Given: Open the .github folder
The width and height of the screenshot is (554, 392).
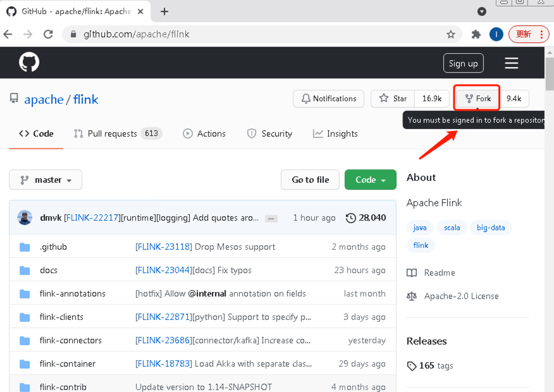Looking at the screenshot, I should 53,247.
